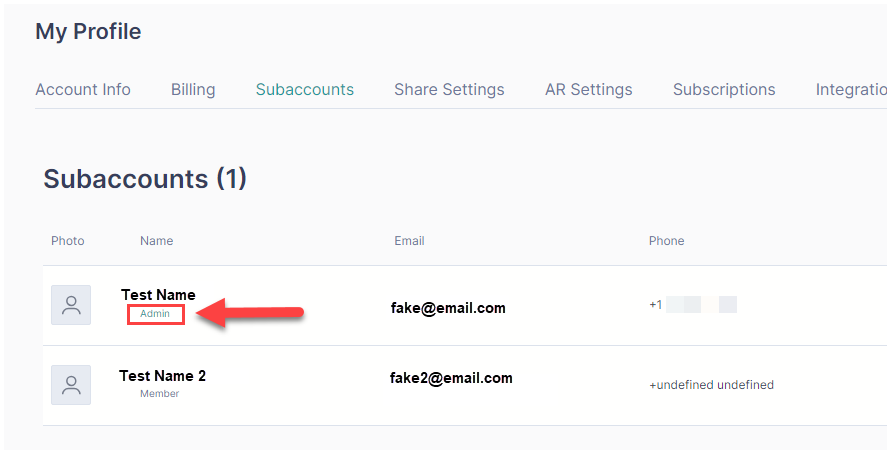Switch to the Subscriptions tab
887x450 pixels.
point(724,89)
